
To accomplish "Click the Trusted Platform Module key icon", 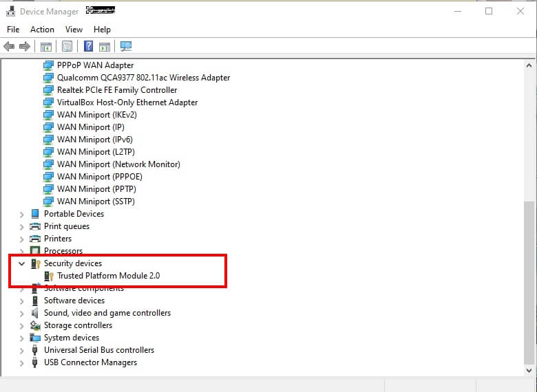I will point(49,276).
